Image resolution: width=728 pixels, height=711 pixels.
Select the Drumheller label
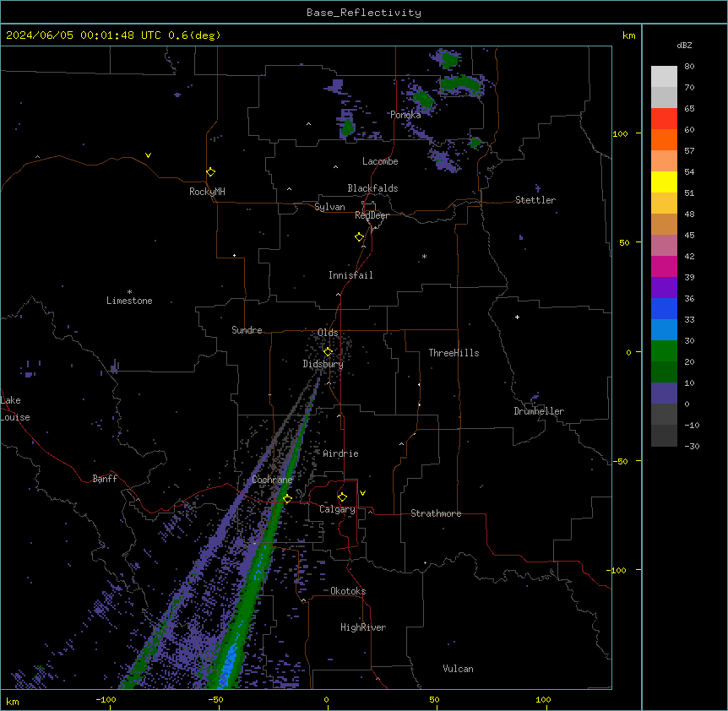(x=539, y=411)
